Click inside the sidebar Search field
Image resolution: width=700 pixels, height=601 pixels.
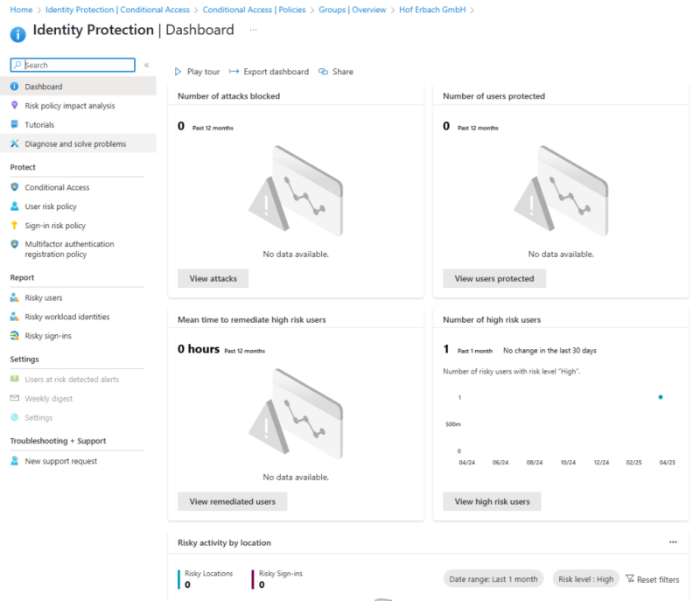pyautogui.click(x=70, y=64)
